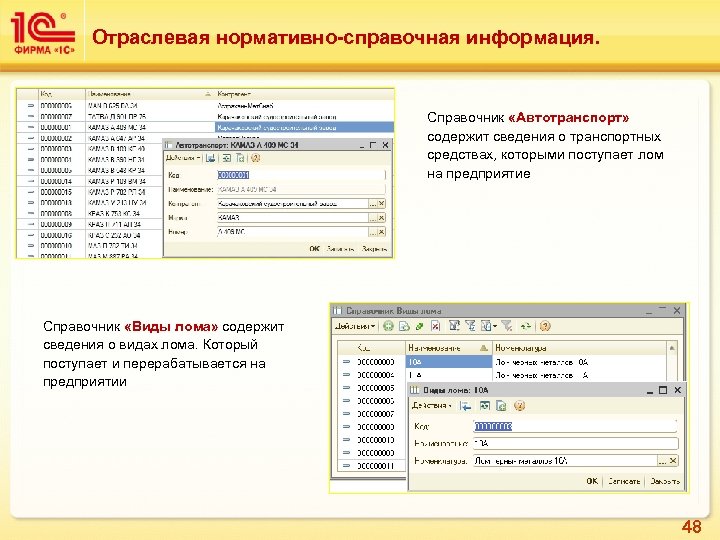Screen dimensions: 720x540
Task: Click ellipsis select button of Контрагент field
Action: coord(373,203)
